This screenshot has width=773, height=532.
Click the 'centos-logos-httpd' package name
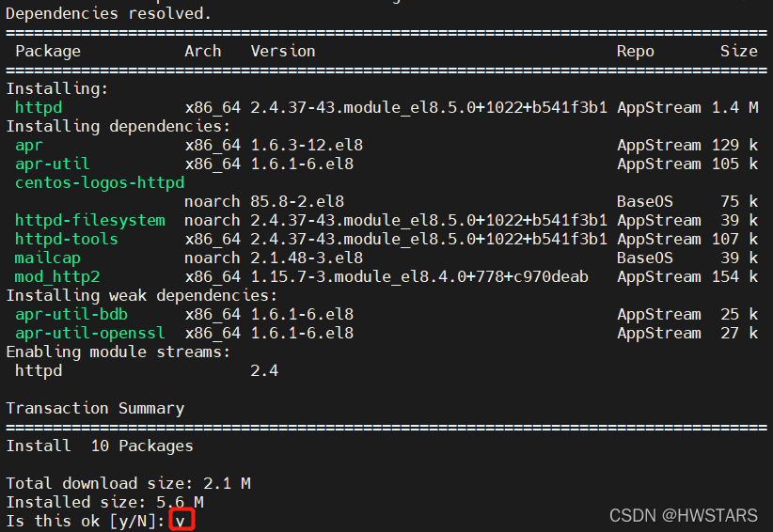coord(100,182)
